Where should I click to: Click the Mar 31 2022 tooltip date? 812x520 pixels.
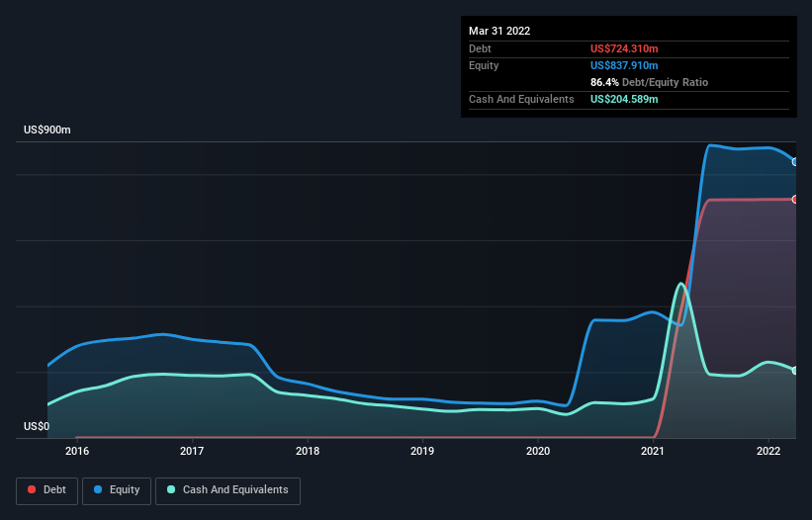tap(499, 31)
